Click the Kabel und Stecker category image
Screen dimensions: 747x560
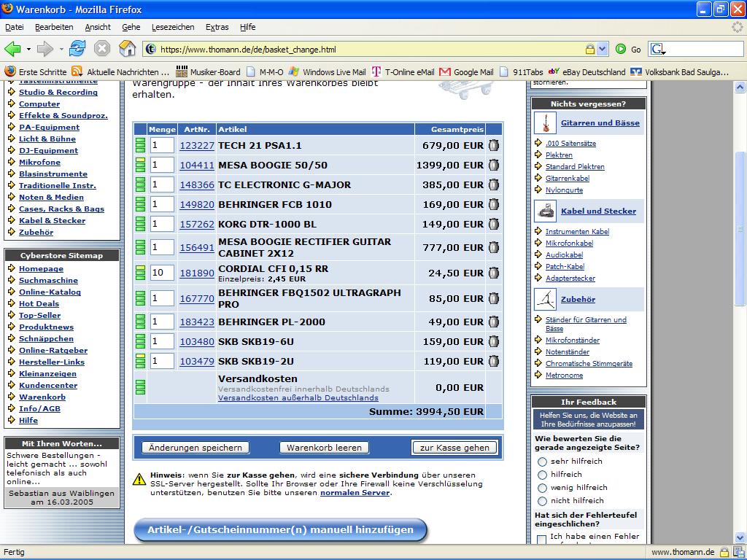click(546, 211)
